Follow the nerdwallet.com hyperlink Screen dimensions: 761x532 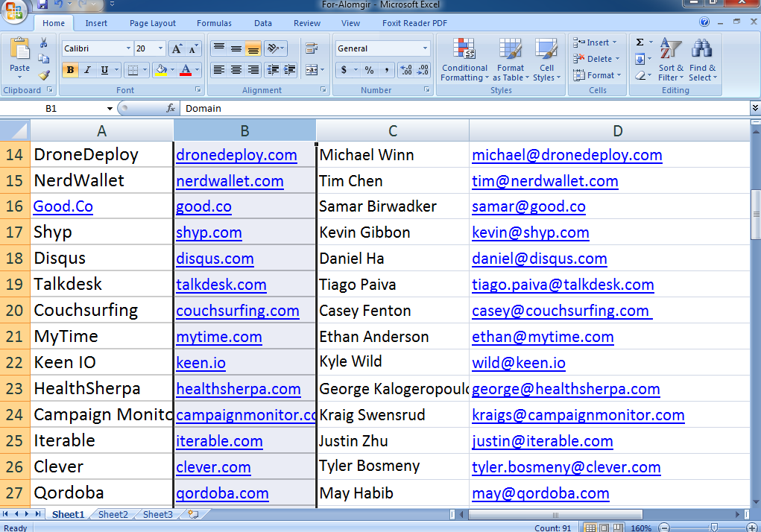coord(230,180)
